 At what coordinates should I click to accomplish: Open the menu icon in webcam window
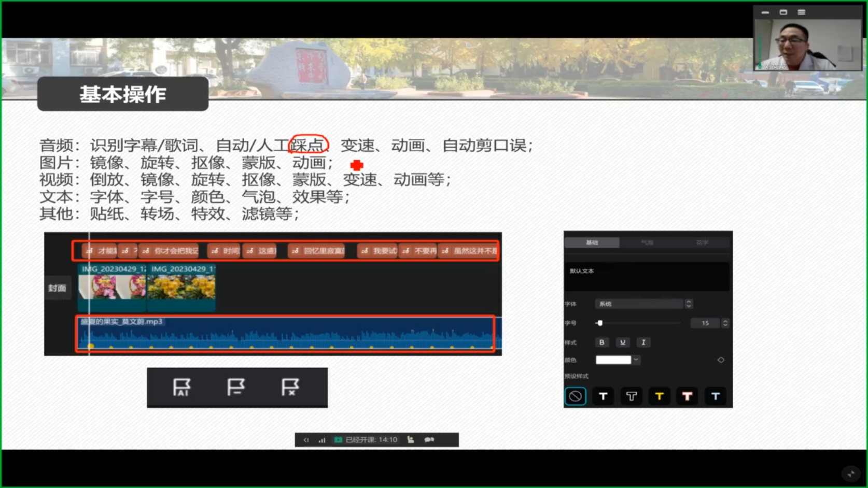[801, 12]
